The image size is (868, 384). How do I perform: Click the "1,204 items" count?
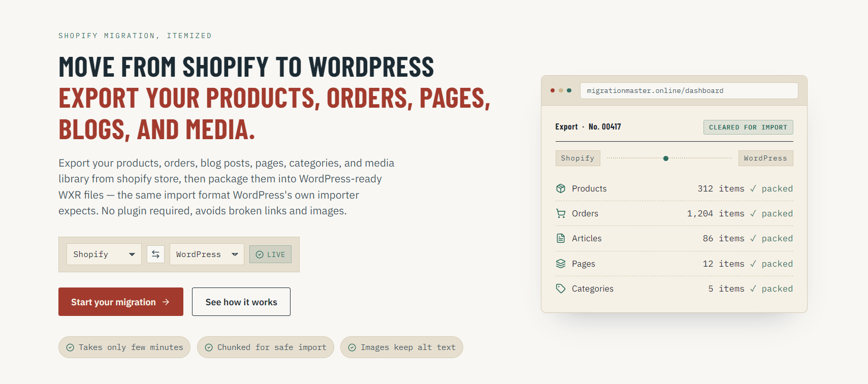[716, 213]
